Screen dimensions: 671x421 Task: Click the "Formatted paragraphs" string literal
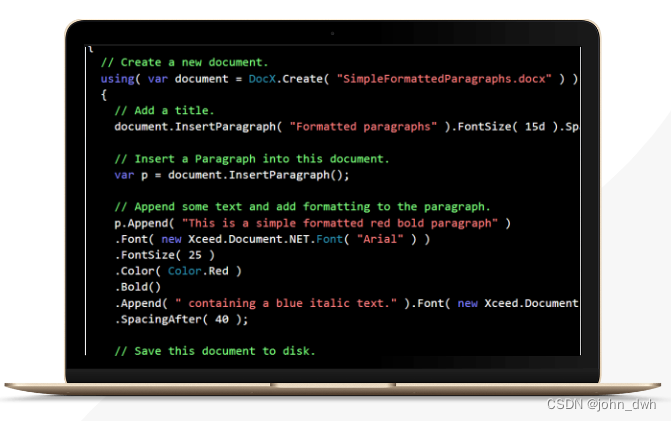(363, 127)
